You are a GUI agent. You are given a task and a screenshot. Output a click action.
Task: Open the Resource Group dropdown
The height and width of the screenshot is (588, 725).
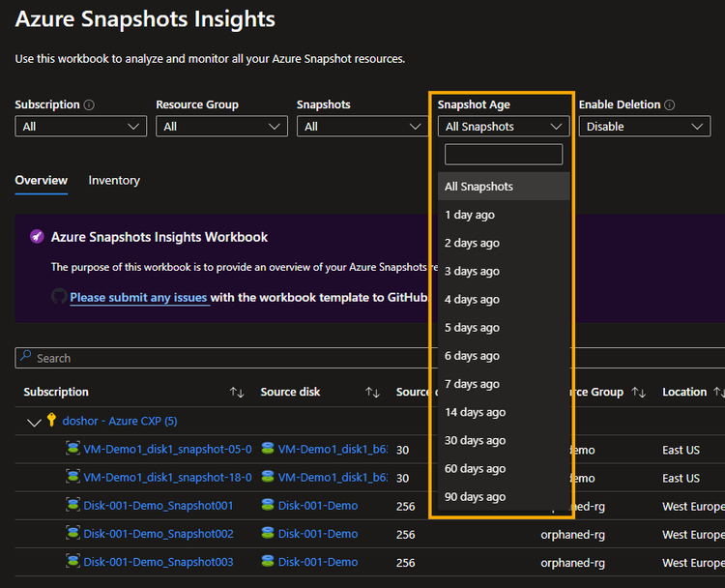221,126
